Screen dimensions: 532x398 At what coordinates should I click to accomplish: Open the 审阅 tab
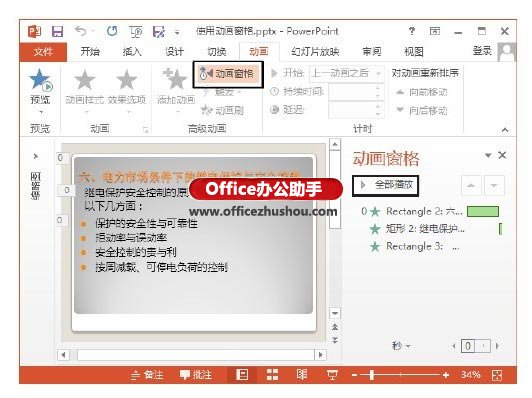[372, 52]
